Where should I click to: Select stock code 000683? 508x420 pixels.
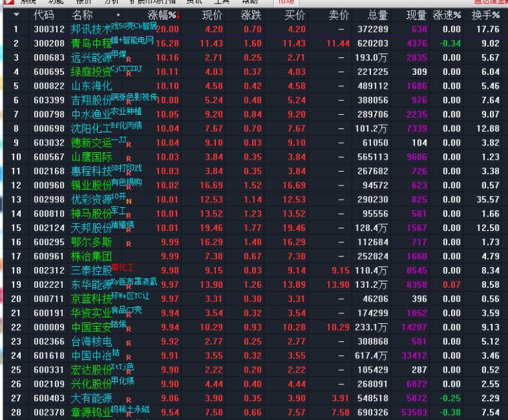(49, 57)
